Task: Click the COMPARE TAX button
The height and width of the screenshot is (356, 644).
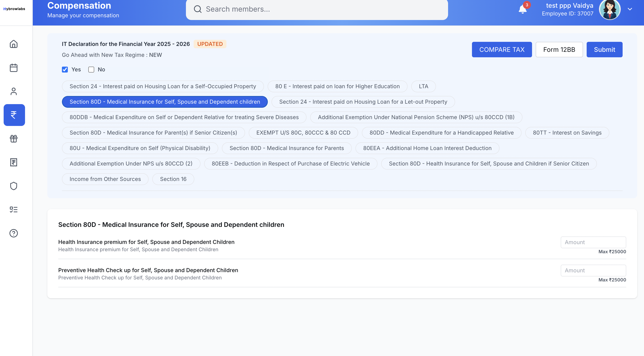Action: point(502,50)
